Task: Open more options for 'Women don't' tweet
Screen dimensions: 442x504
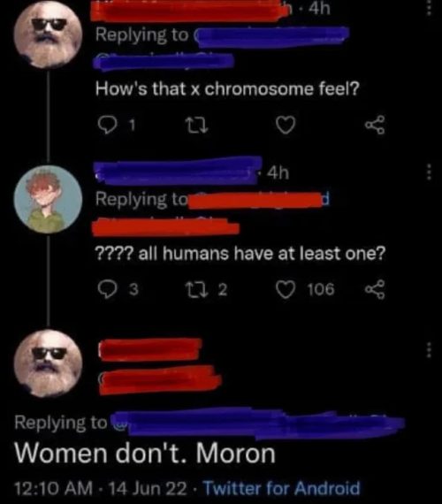Action: (x=429, y=350)
